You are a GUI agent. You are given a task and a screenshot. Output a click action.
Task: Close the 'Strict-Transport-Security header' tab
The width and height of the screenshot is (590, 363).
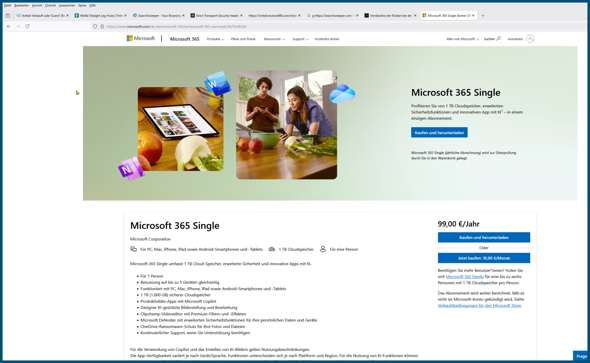[241, 15]
